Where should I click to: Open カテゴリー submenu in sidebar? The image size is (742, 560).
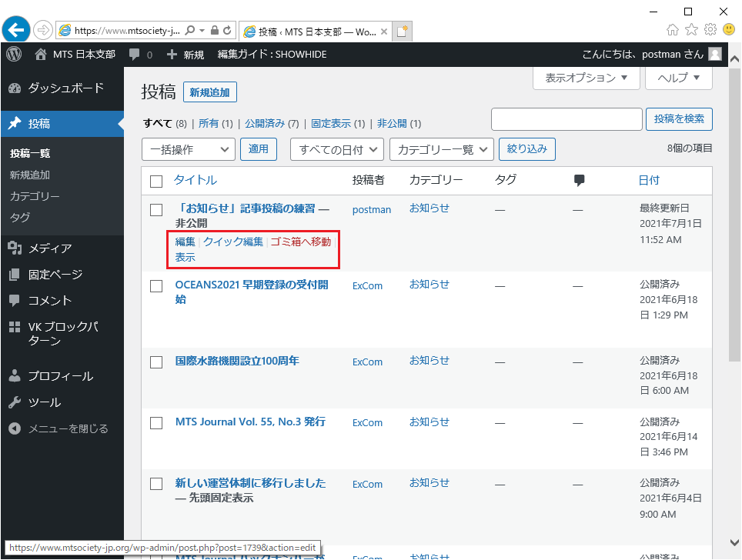click(x=35, y=196)
